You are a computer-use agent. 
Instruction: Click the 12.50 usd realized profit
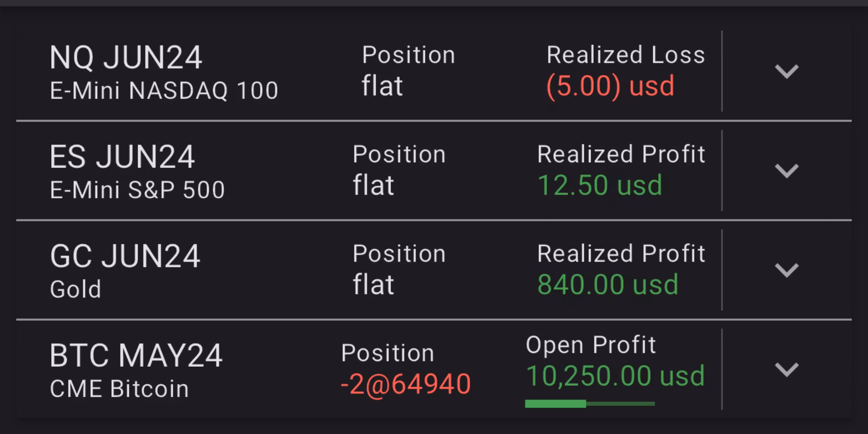600,185
